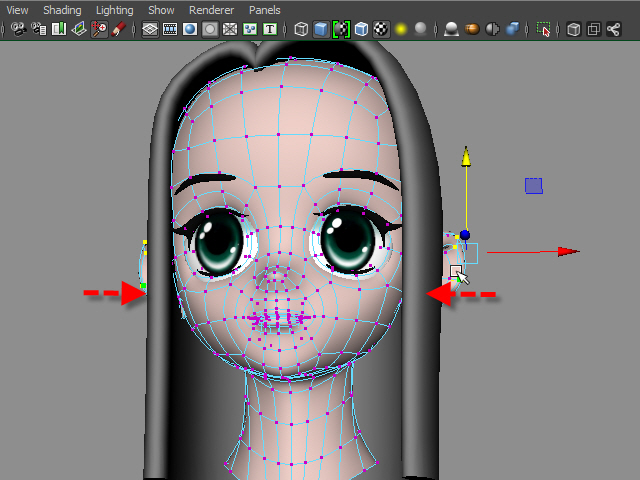Viewport: 640px width, 480px height.
Task: Open the Lighting menu
Action: pyautogui.click(x=114, y=10)
